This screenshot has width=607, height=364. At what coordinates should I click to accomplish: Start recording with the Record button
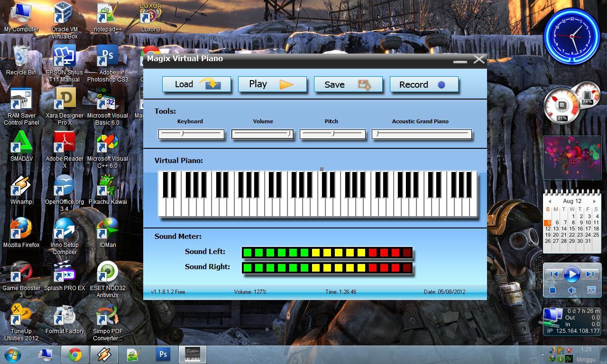[424, 84]
